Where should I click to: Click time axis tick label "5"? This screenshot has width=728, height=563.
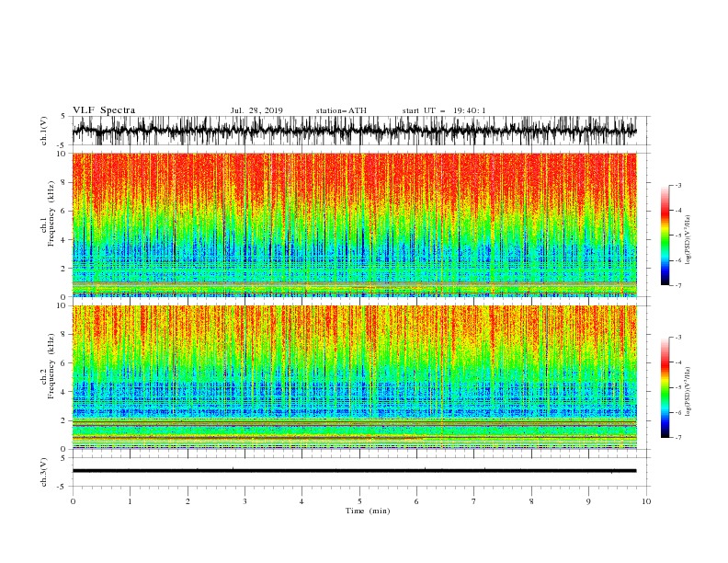coord(359,501)
